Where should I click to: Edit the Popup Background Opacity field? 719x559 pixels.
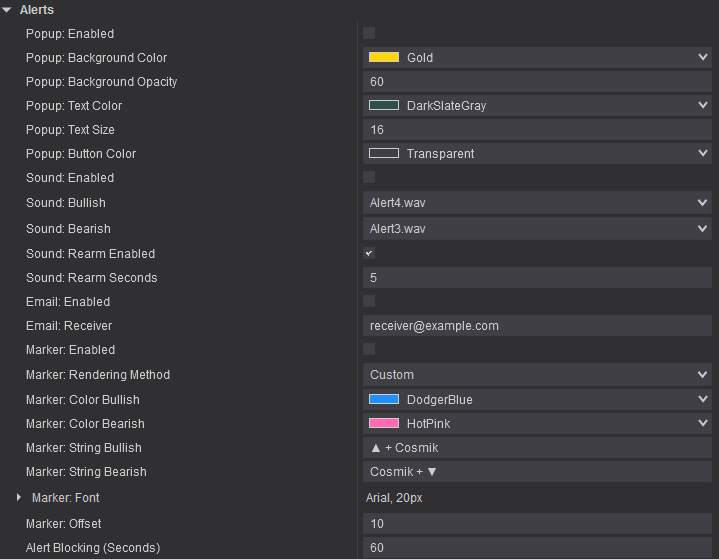537,82
